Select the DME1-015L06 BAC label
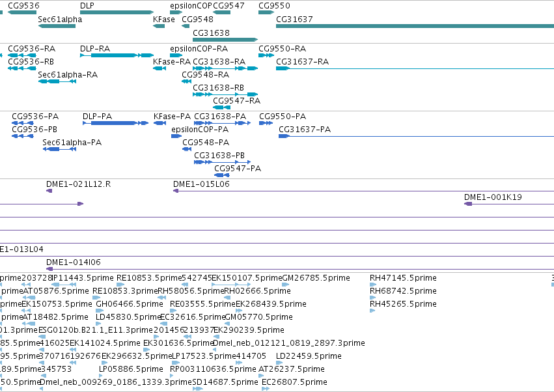This screenshot has width=554, height=392. click(201, 184)
